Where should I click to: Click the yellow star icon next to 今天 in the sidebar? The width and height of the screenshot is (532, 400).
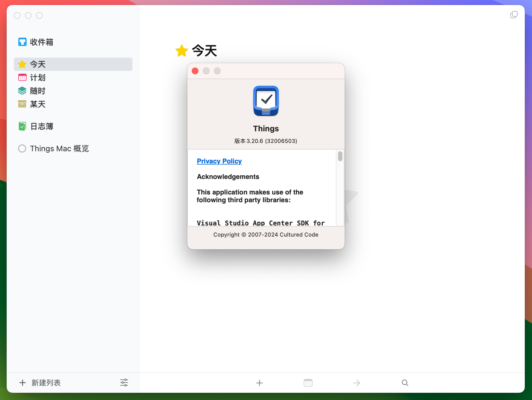(x=22, y=64)
